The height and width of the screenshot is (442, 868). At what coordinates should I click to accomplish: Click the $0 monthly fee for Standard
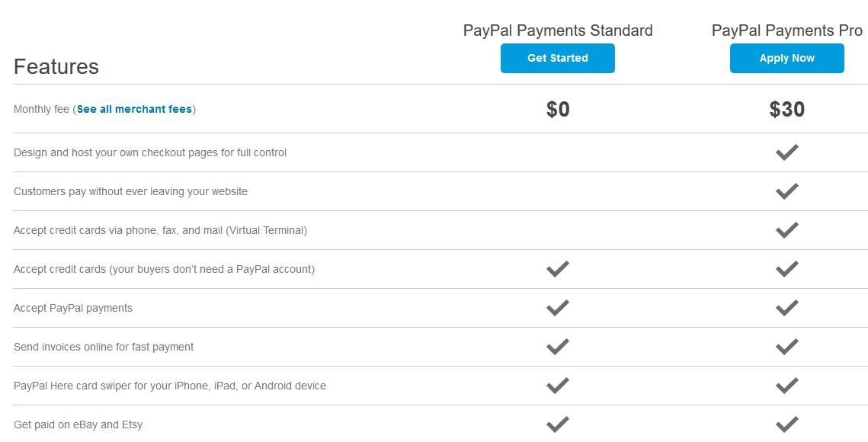558,110
